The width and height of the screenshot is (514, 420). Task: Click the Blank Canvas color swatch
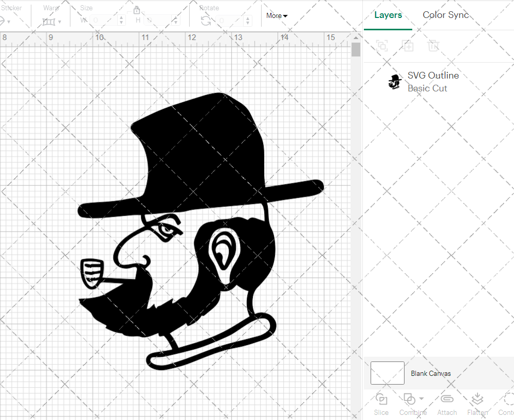click(387, 373)
